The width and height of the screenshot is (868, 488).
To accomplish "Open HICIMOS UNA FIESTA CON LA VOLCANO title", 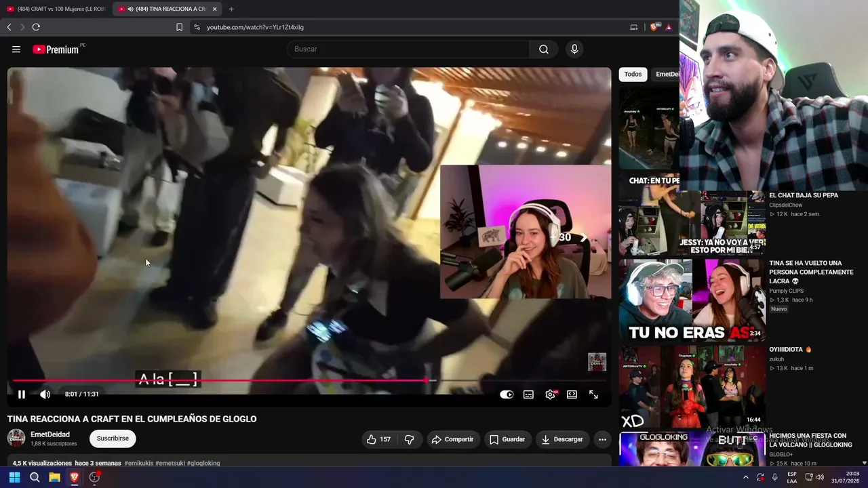I will point(810,440).
